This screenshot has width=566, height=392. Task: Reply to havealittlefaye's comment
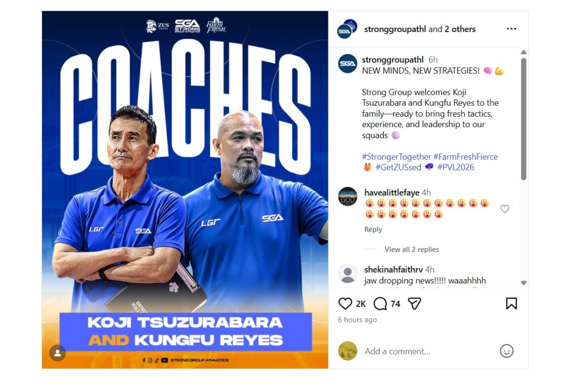point(373,229)
